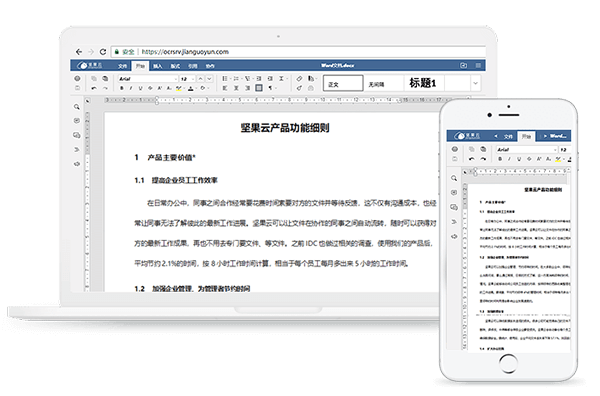This screenshot has height=396, width=600.
Task: Open font size 12 dropdown on laptop
Action: (x=188, y=79)
